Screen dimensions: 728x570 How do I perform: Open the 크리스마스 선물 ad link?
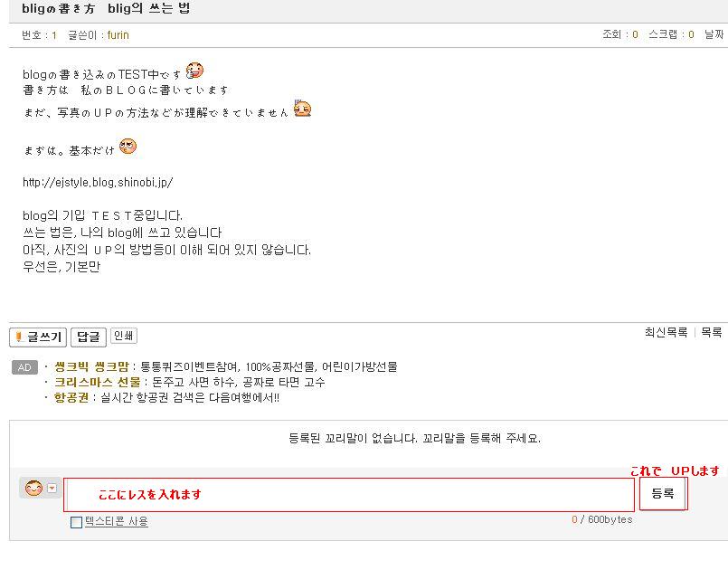[98, 382]
